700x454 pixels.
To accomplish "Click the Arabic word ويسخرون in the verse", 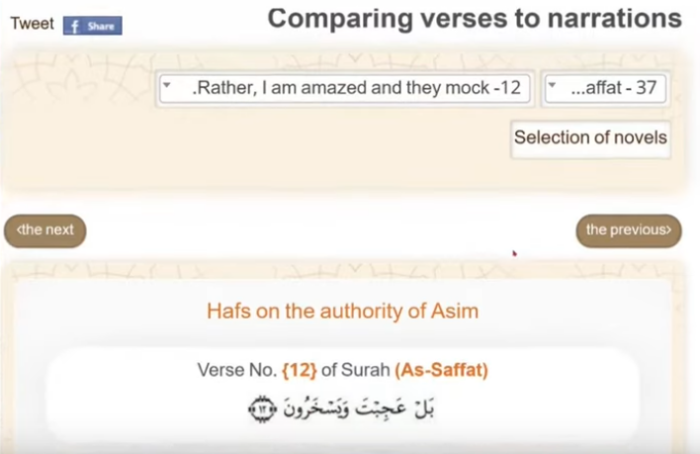I will (315, 409).
